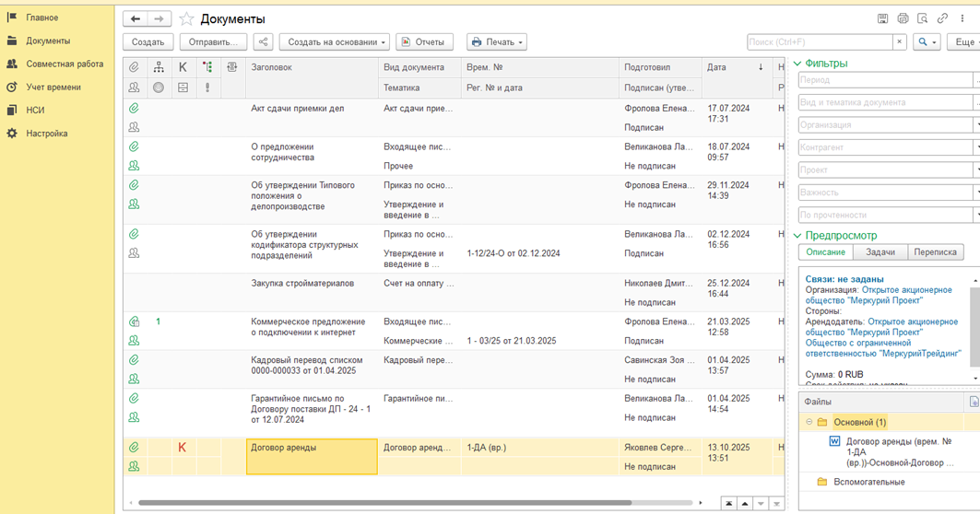The image size is (980, 514).
Task: Click the Проект filter field
Action: [x=886, y=169]
